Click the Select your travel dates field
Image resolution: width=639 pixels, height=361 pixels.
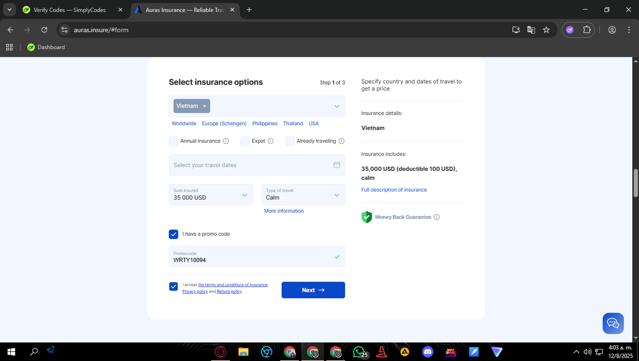[x=257, y=165]
